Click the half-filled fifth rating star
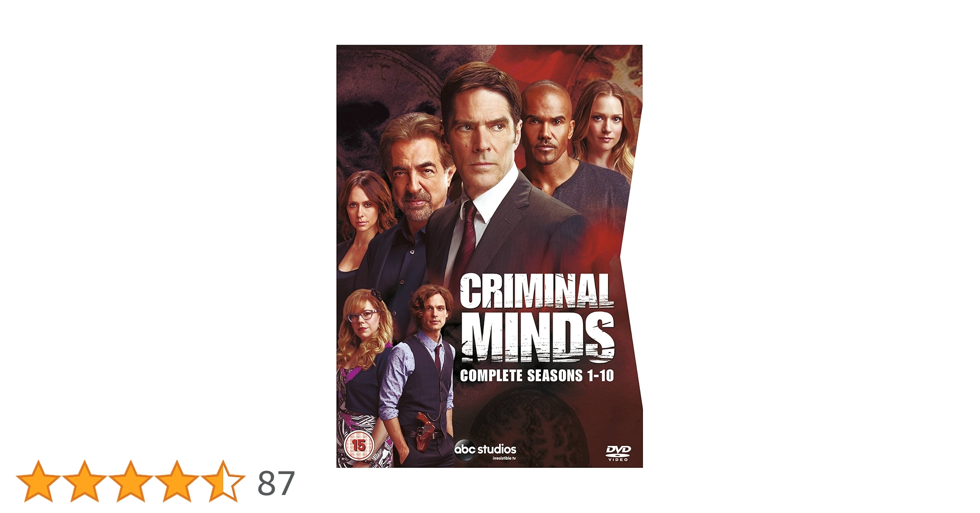Viewport: 980px width, 513px height. [223, 481]
